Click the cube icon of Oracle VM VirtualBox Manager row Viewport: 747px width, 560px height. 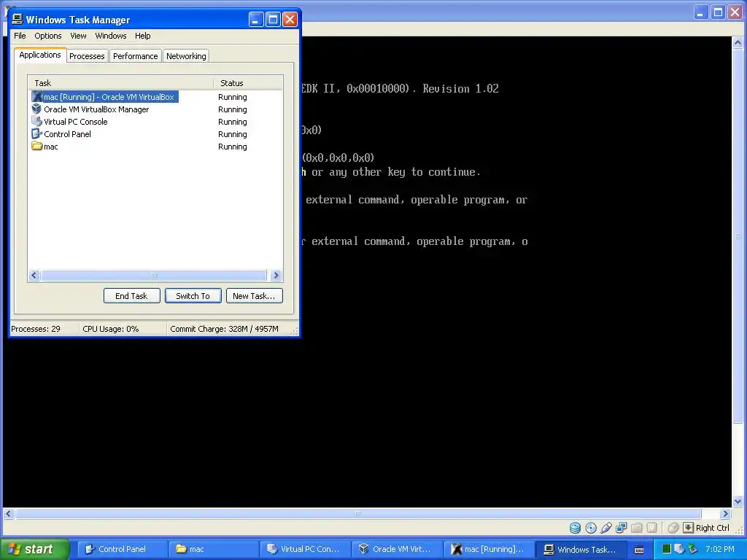37,109
